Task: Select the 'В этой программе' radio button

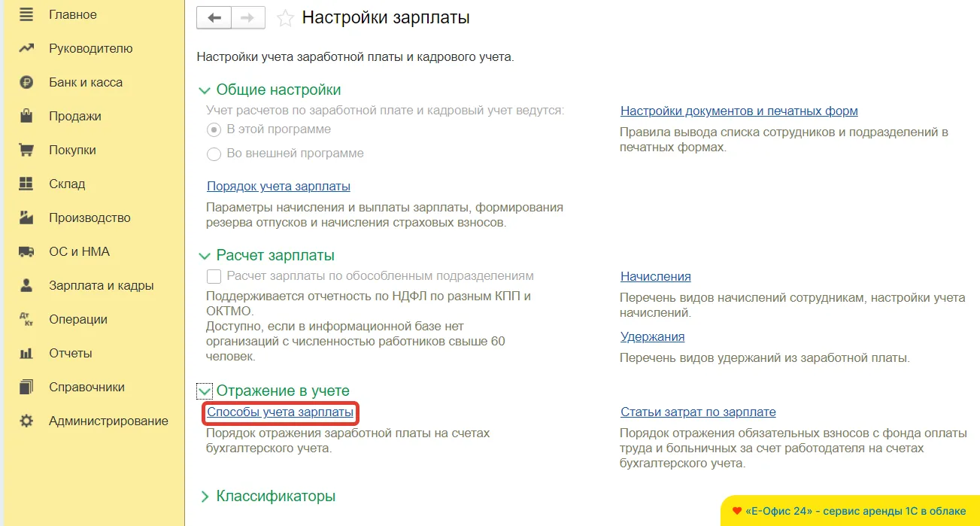Action: tap(214, 129)
